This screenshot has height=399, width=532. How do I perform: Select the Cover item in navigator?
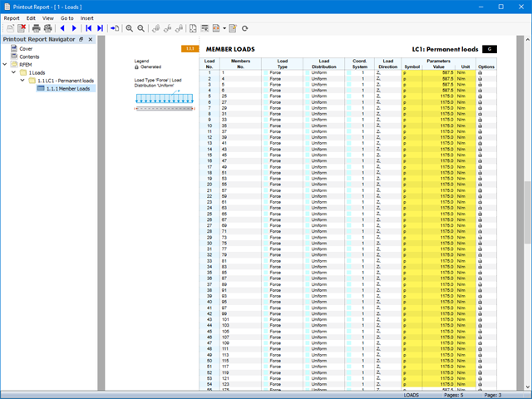pyautogui.click(x=26, y=49)
